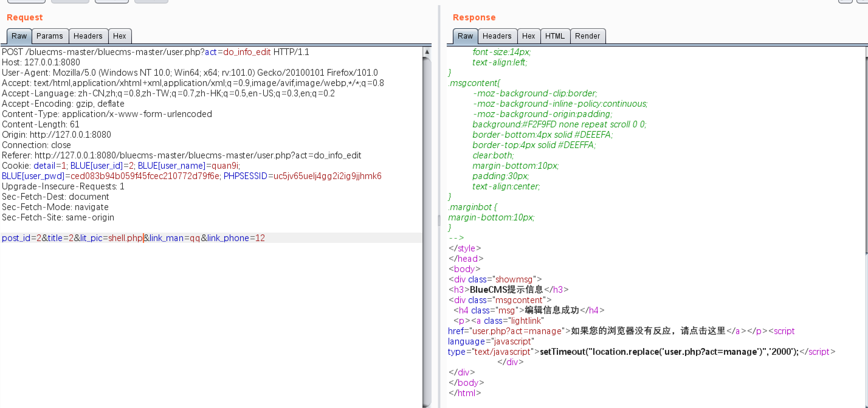Click the '.msgcontent{' line in response

[x=474, y=83]
